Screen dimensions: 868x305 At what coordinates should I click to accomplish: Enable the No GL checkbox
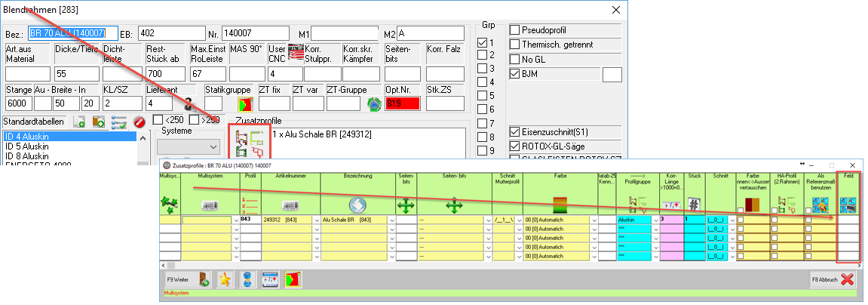(x=514, y=60)
